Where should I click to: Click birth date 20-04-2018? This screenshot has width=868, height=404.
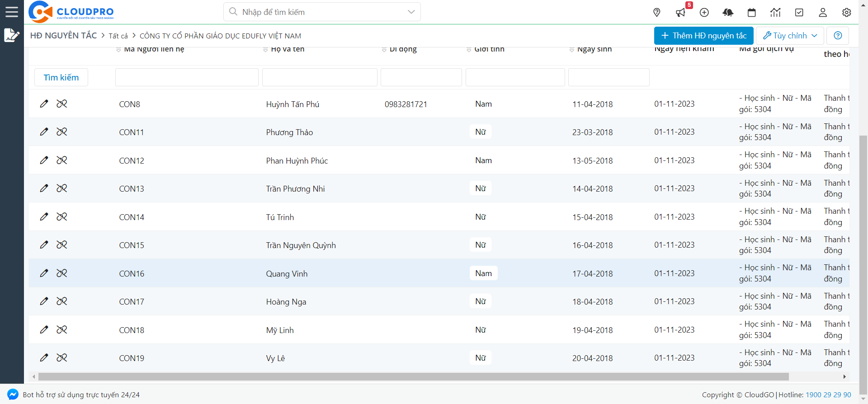coord(593,358)
